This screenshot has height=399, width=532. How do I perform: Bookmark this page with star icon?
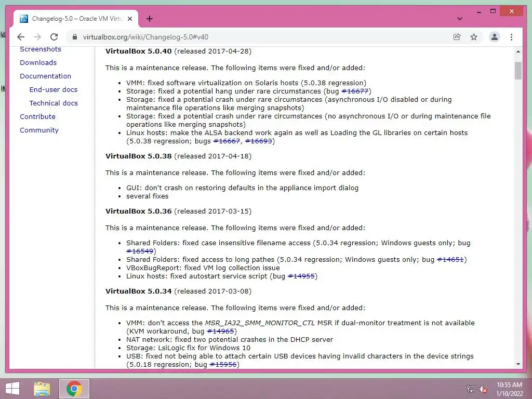pyautogui.click(x=474, y=37)
